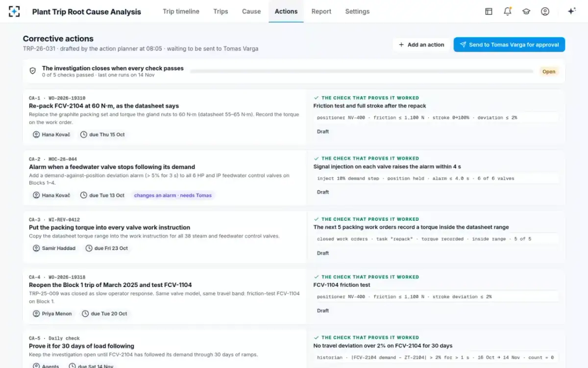Click the graduation cap learning icon
Viewport: 588px width, 368px height.
tap(526, 11)
